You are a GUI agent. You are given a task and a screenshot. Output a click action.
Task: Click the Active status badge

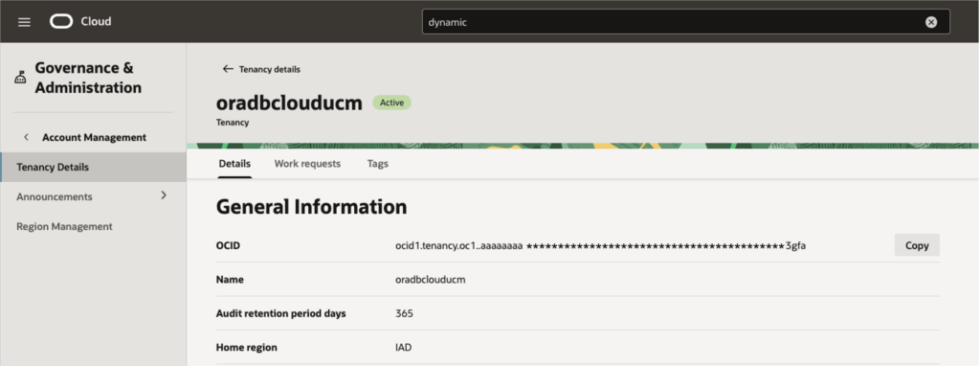pos(391,103)
